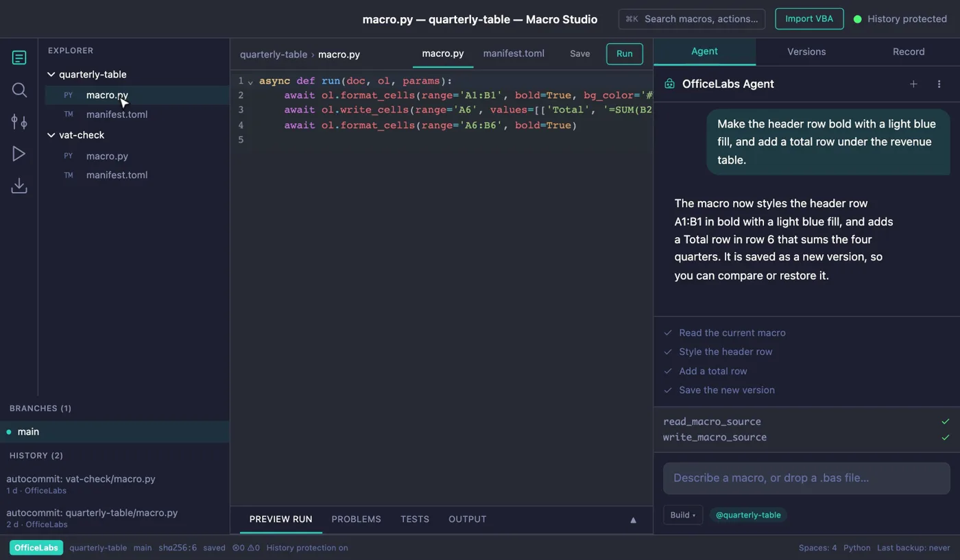Click Last backup: never in the status bar
Image resolution: width=960 pixels, height=560 pixels.
[913, 548]
